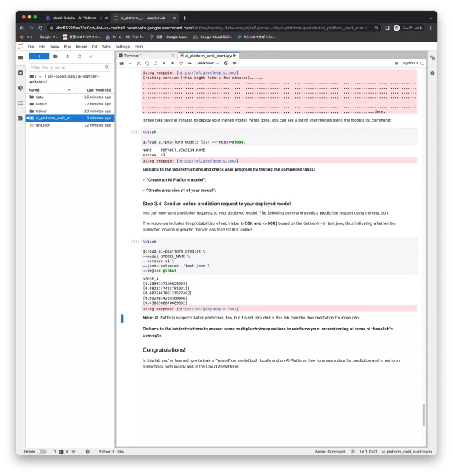
Task: Bookmark this page with the star icon
Action: [x=376, y=28]
